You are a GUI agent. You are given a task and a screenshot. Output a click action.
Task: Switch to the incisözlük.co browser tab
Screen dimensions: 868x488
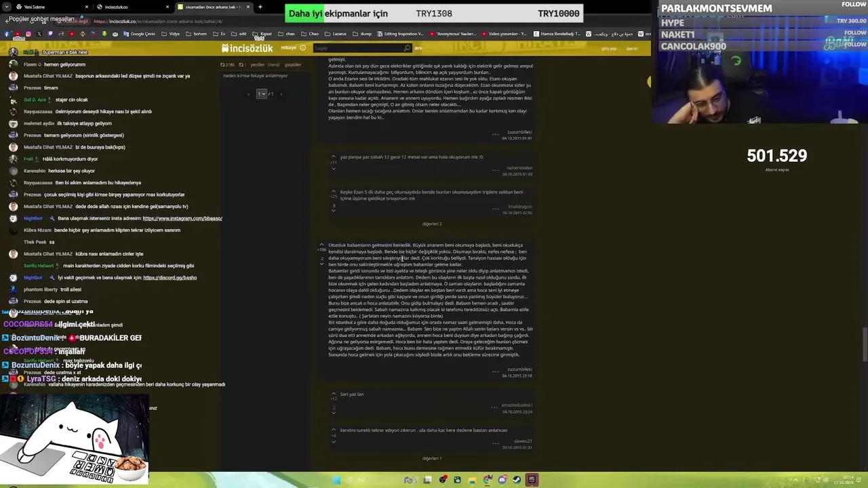[x=132, y=7]
